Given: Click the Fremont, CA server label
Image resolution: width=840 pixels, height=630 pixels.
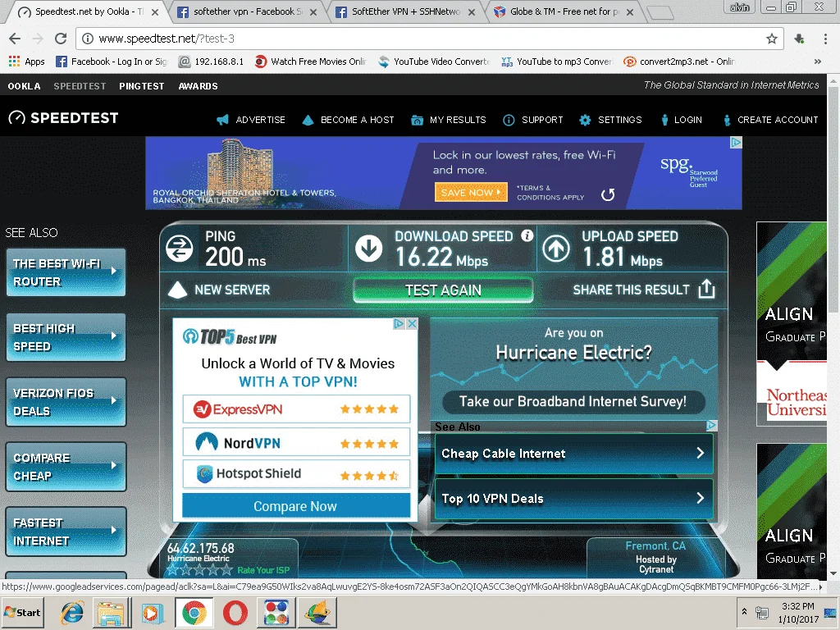Looking at the screenshot, I should (655, 546).
